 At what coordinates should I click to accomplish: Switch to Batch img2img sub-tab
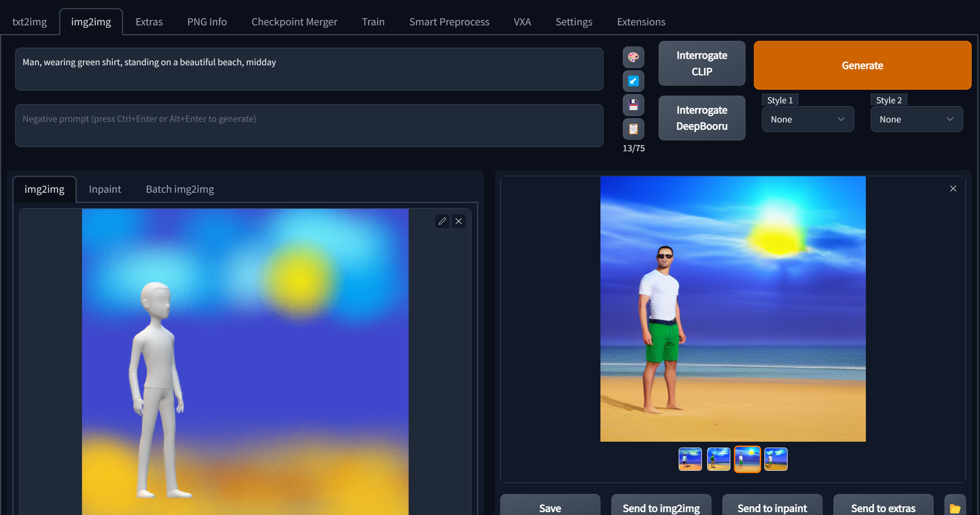click(x=180, y=189)
